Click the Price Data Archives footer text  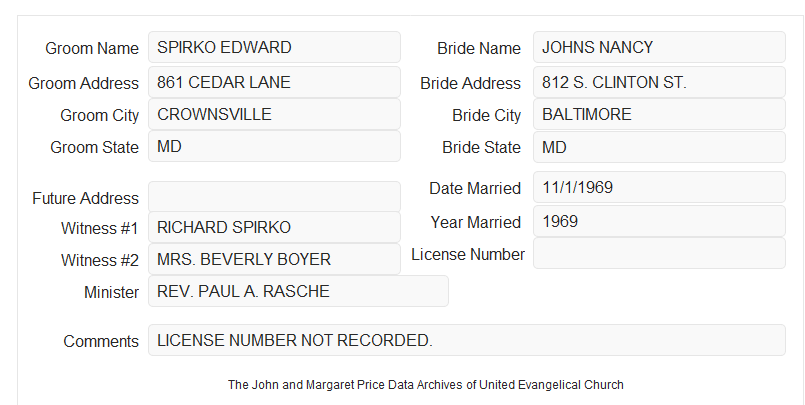click(x=426, y=384)
